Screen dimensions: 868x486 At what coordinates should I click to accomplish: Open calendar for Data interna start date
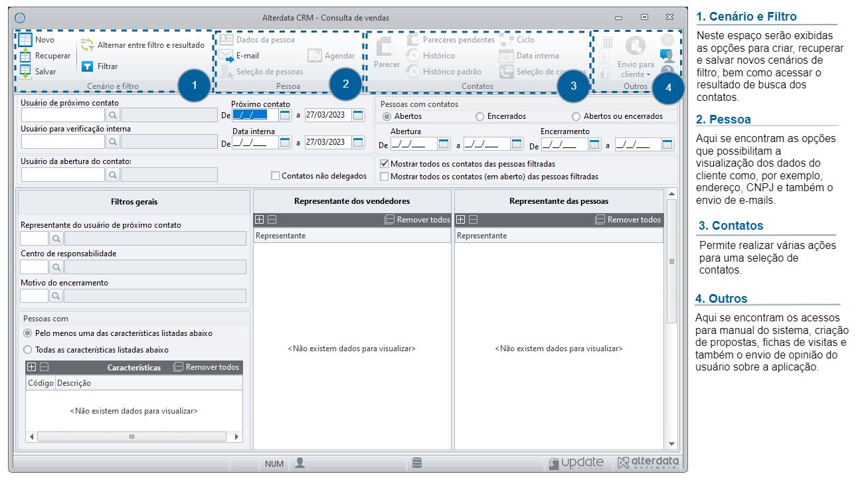285,142
